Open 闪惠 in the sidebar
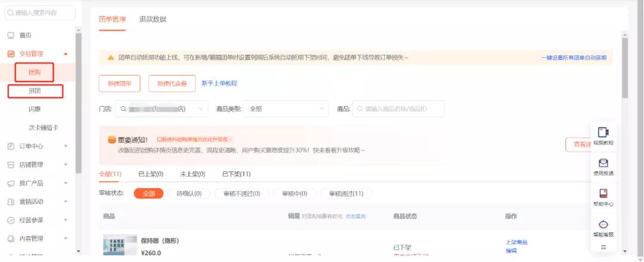The width and height of the screenshot is (644, 262). tap(35, 110)
